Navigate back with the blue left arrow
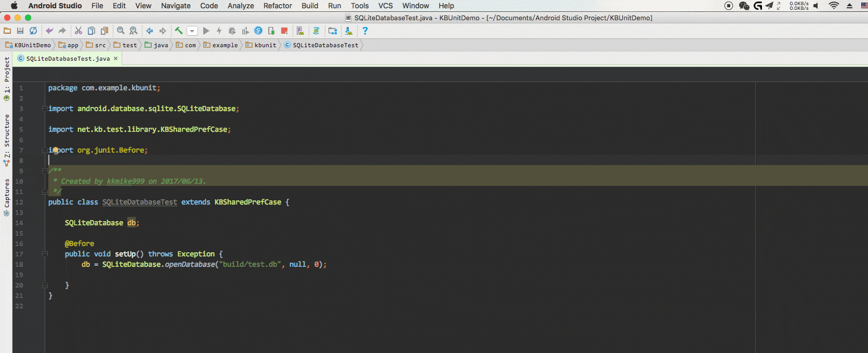Screen dimensions: 868x353 150,31
